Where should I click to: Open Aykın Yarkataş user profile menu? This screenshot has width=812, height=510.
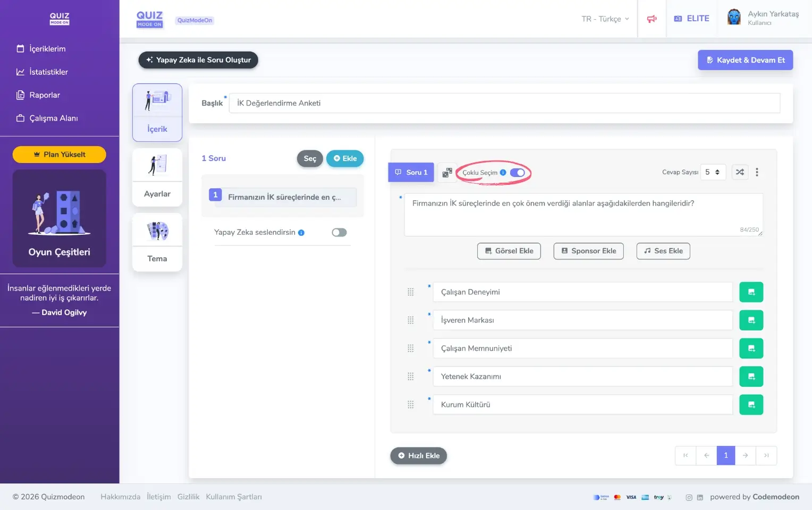click(763, 18)
